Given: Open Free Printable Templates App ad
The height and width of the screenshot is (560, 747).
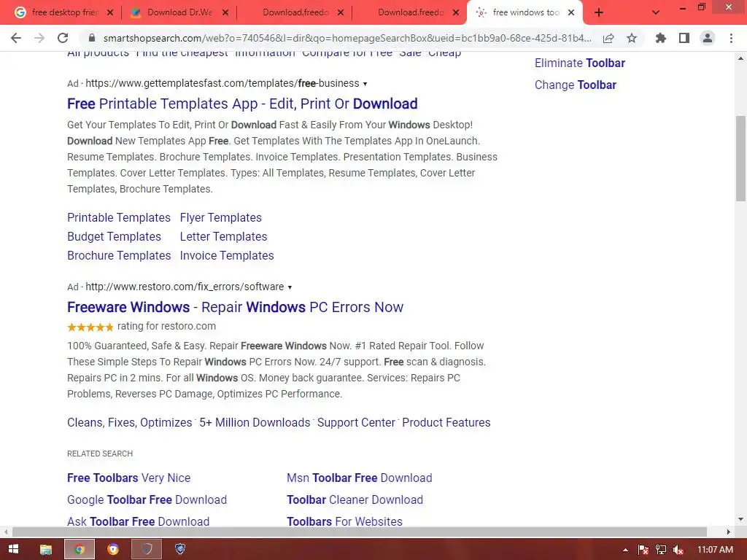Looking at the screenshot, I should point(242,104).
